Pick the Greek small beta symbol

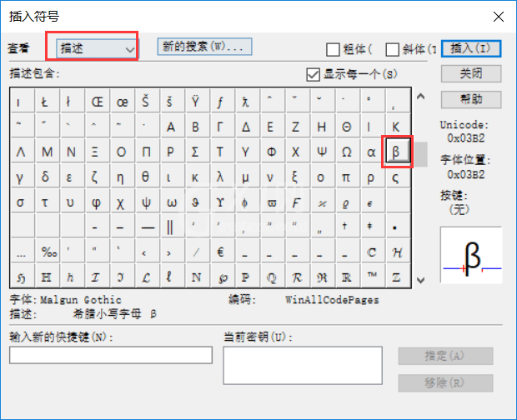[397, 152]
